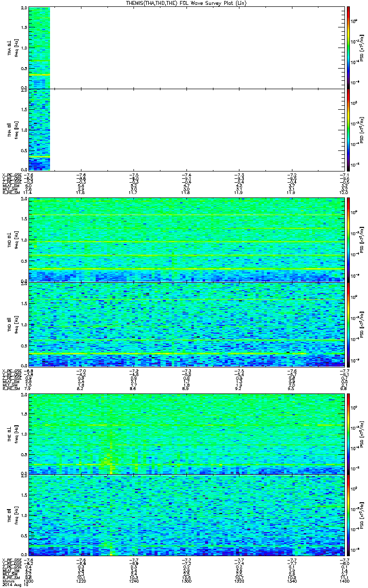Image resolution: width=368 pixels, height=588 pixels.
Task: Click the 2.0 tick on the THE BL axis
Action: (x=24, y=394)
